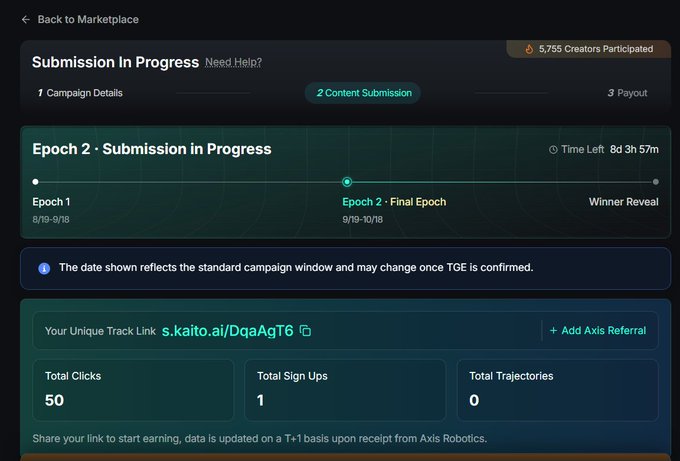Go back to Marketplace link text

click(x=88, y=20)
